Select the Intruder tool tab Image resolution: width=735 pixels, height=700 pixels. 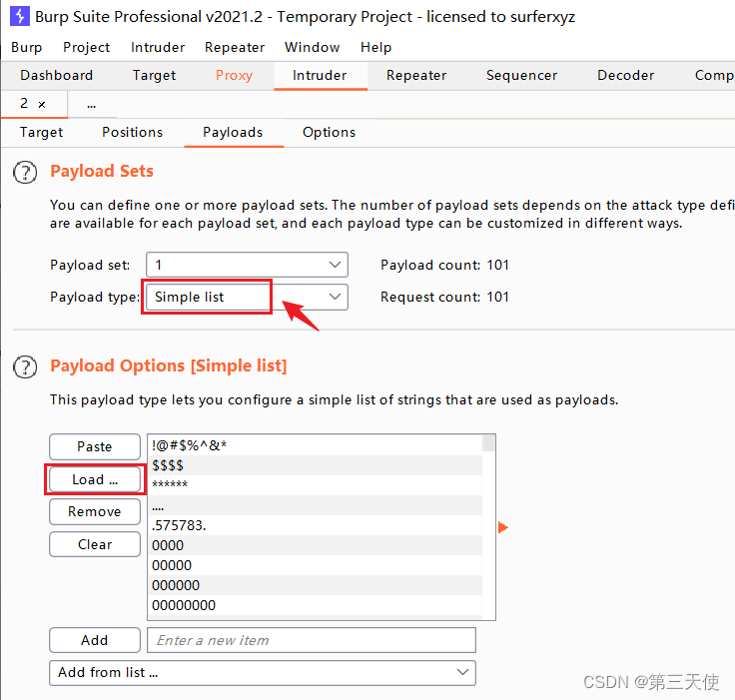click(x=320, y=76)
